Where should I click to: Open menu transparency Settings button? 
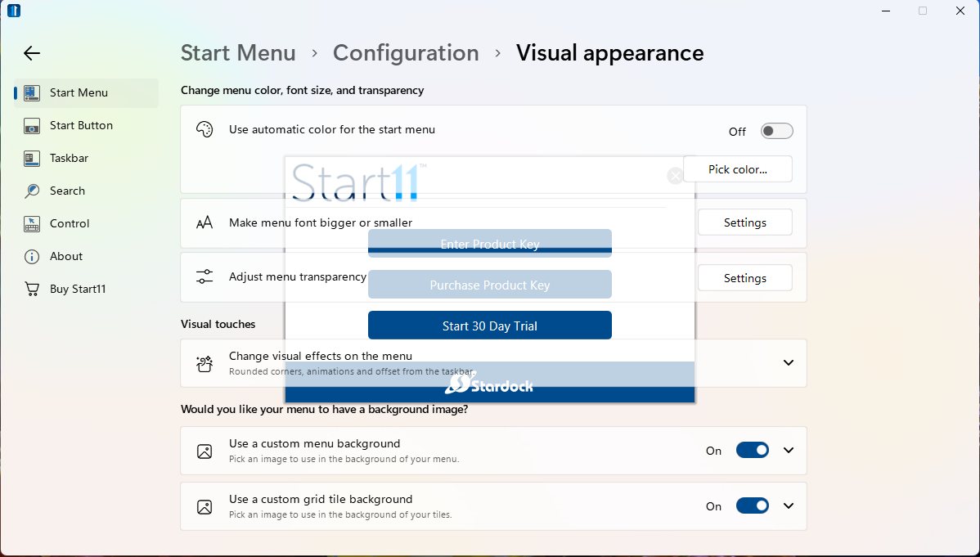pyautogui.click(x=745, y=278)
